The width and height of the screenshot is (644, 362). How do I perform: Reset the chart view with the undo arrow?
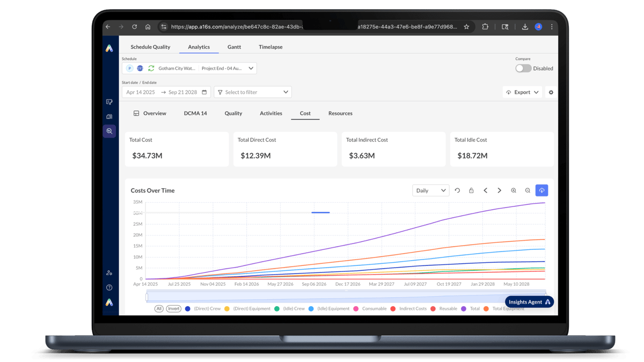[x=457, y=190]
